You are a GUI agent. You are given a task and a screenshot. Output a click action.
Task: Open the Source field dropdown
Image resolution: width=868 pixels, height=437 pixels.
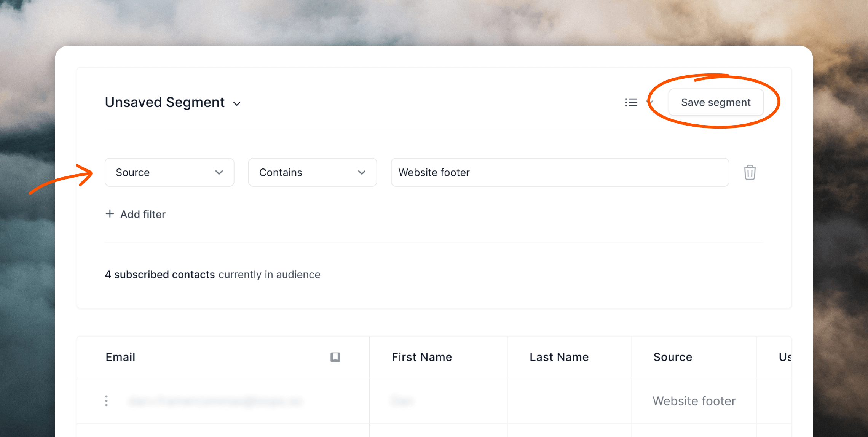click(169, 172)
